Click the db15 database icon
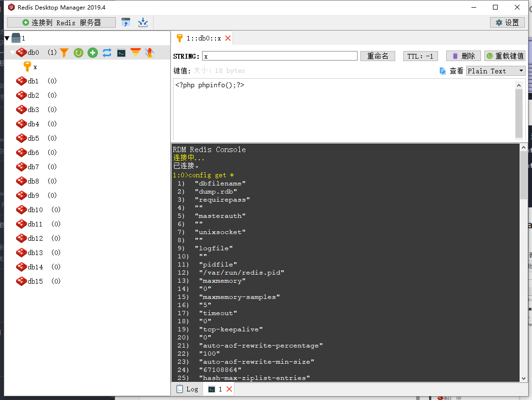Image resolution: width=532 pixels, height=400 pixels. point(21,281)
